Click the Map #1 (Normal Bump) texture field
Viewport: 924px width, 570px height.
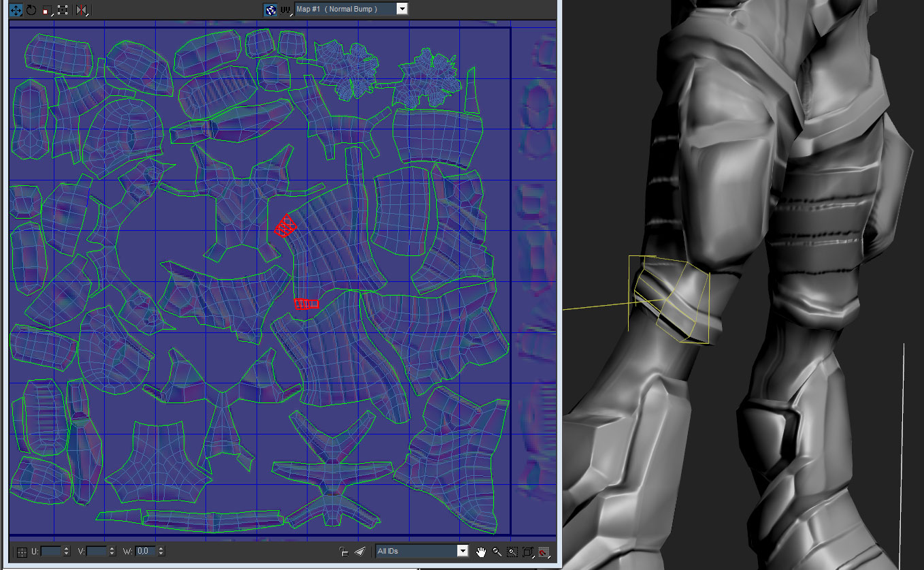(x=346, y=9)
